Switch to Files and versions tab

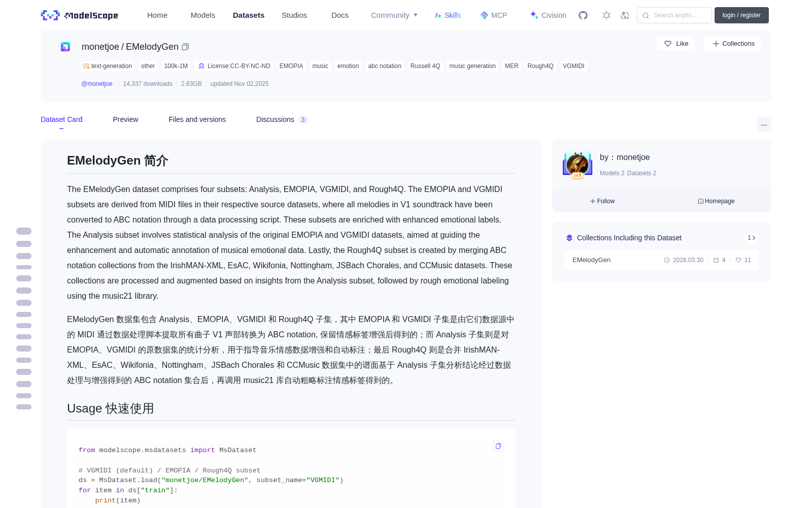tap(197, 119)
